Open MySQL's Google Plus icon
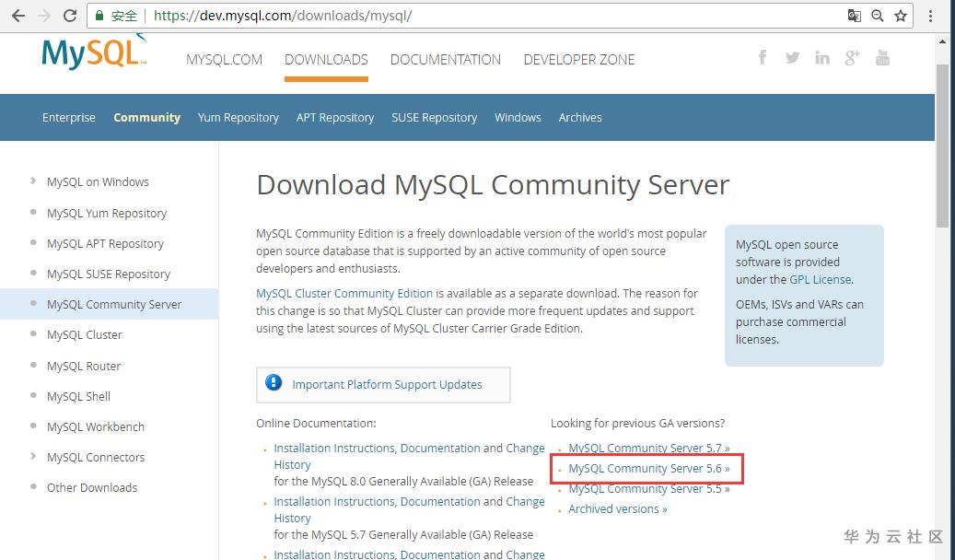The width and height of the screenshot is (955, 560). (x=852, y=58)
